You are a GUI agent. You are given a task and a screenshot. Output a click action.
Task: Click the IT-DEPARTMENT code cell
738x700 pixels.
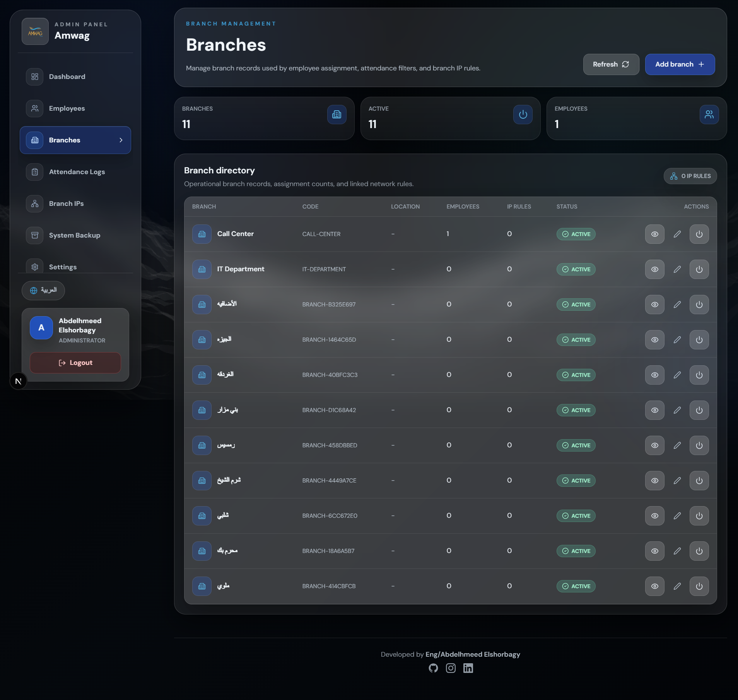coord(324,269)
